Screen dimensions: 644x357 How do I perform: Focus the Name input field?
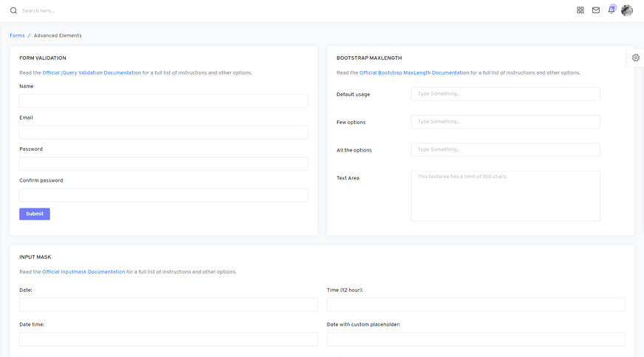point(163,101)
